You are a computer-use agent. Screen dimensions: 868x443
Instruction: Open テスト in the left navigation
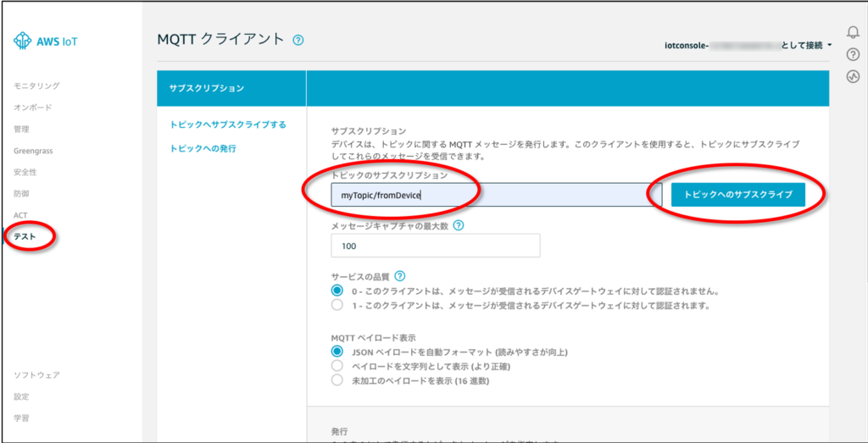(25, 237)
